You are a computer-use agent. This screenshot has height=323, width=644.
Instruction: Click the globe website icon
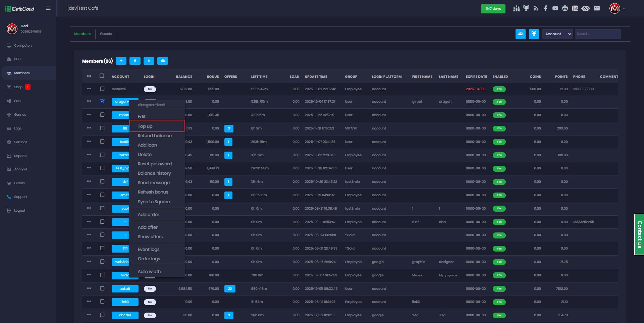click(565, 8)
